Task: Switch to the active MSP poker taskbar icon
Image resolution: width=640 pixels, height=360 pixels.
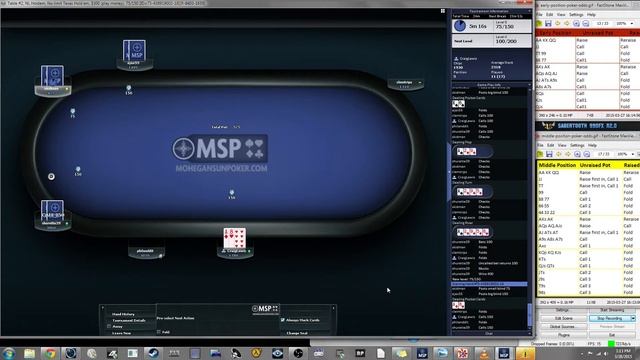Action: [x=504, y=353]
